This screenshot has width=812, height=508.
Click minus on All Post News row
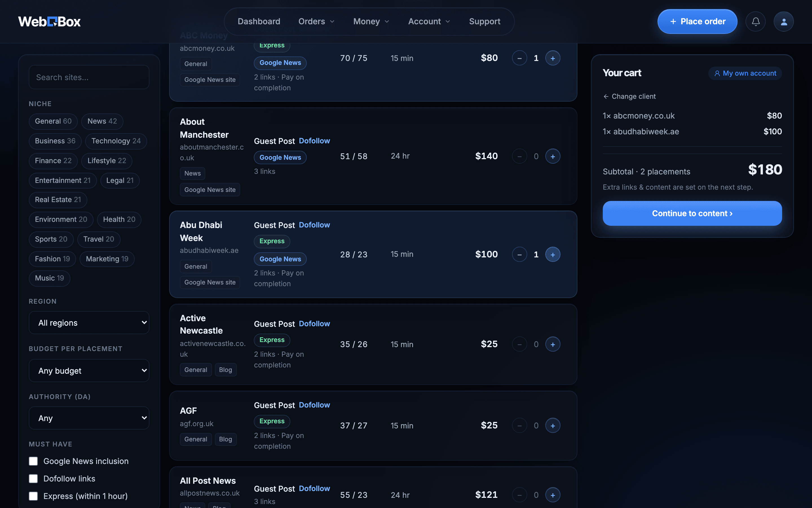[519, 495]
